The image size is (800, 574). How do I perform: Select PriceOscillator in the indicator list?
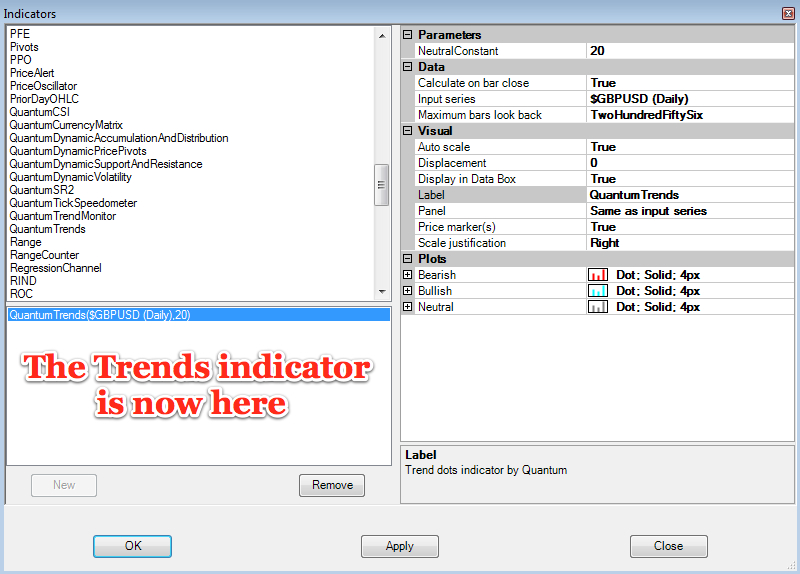43,86
